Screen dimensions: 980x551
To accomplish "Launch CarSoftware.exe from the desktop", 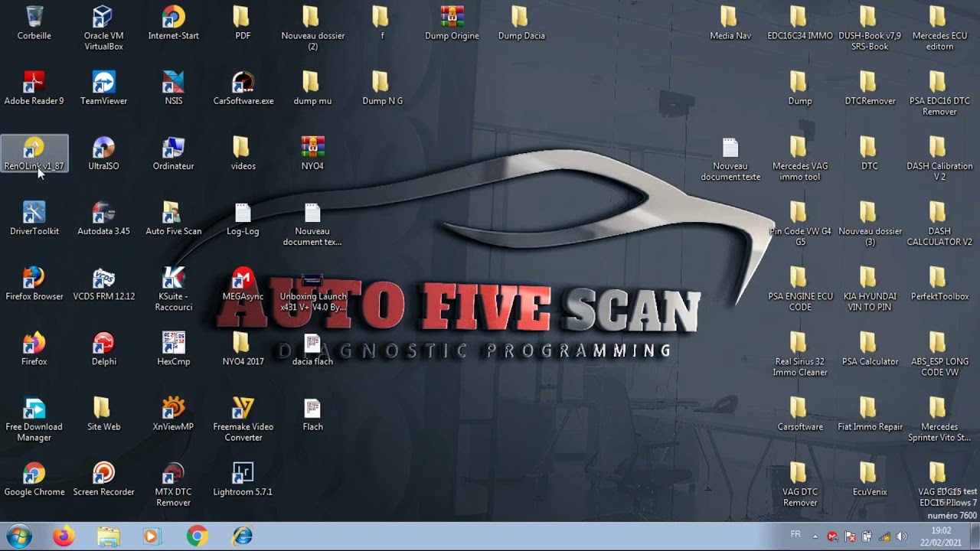I will click(243, 88).
